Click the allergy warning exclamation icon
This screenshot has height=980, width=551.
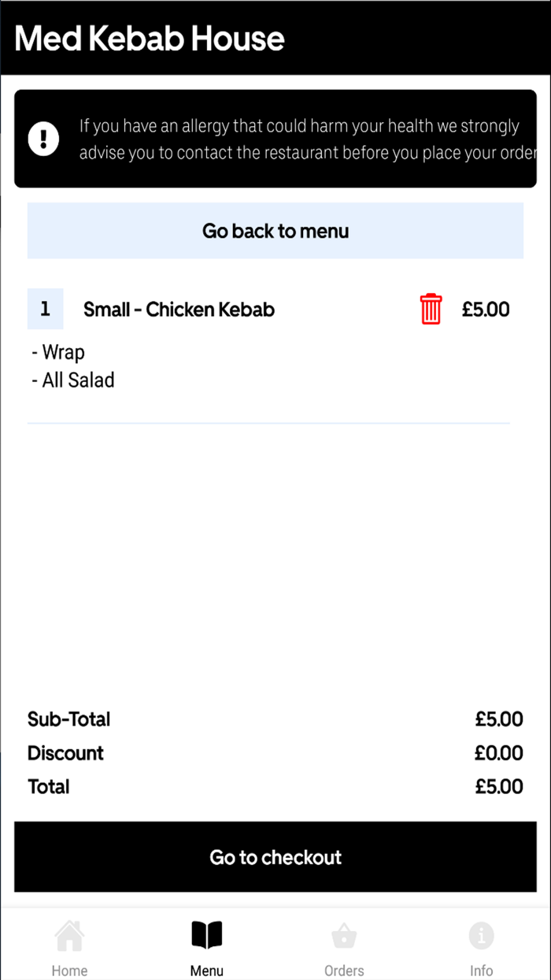click(x=43, y=138)
